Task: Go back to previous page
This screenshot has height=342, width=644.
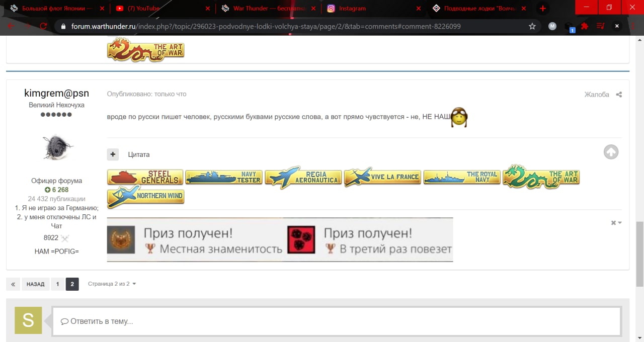Action: pyautogui.click(x=11, y=26)
